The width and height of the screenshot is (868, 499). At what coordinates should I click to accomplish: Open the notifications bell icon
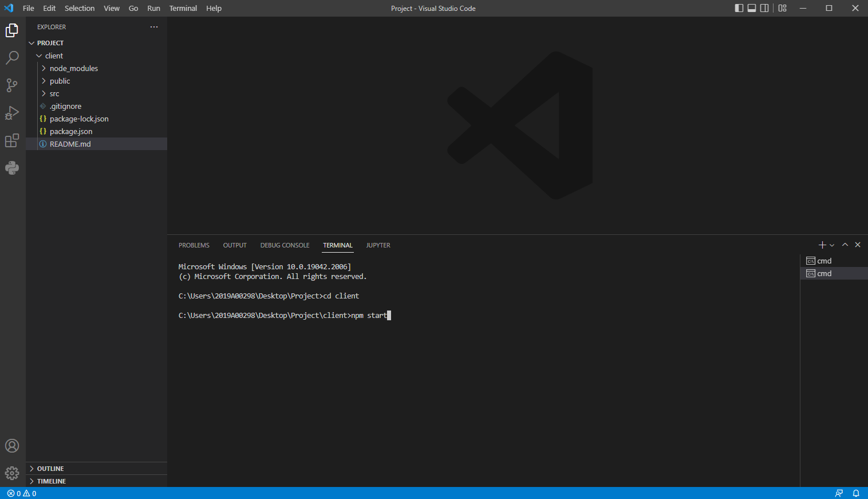856,493
